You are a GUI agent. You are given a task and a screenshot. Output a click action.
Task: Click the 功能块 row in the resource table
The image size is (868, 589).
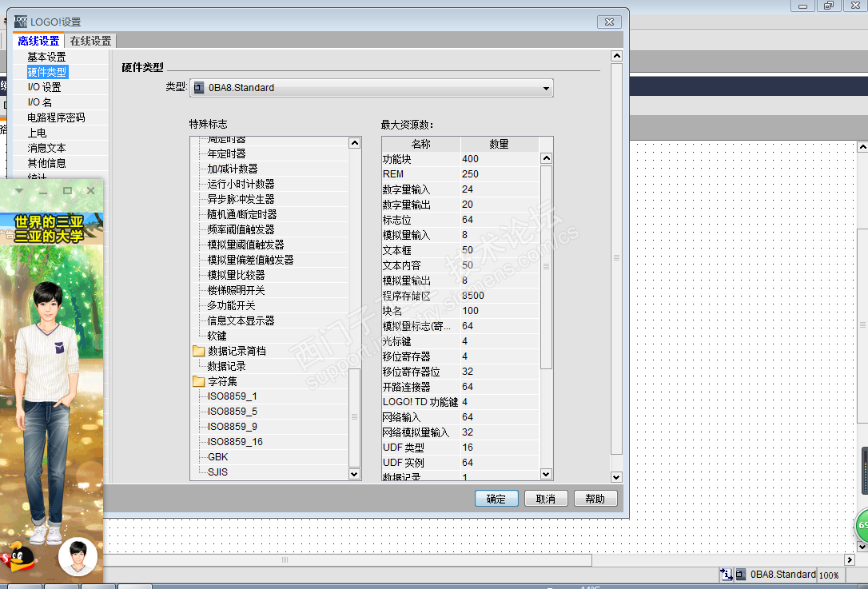[460, 159]
